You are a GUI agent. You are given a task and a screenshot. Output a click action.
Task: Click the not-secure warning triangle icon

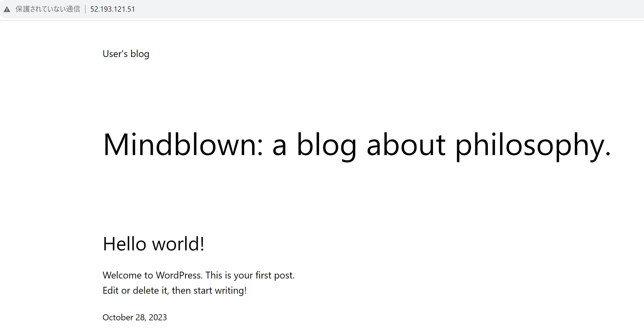(7, 9)
